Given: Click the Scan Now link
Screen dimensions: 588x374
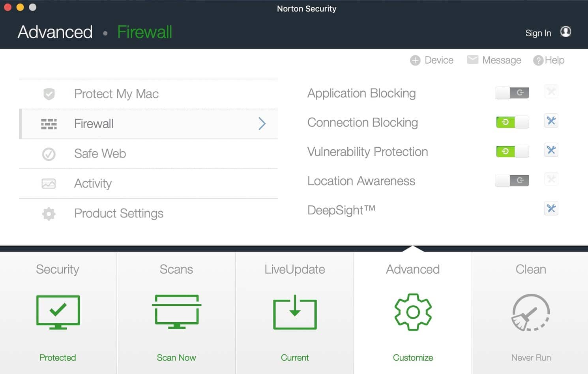Looking at the screenshot, I should 176,358.
